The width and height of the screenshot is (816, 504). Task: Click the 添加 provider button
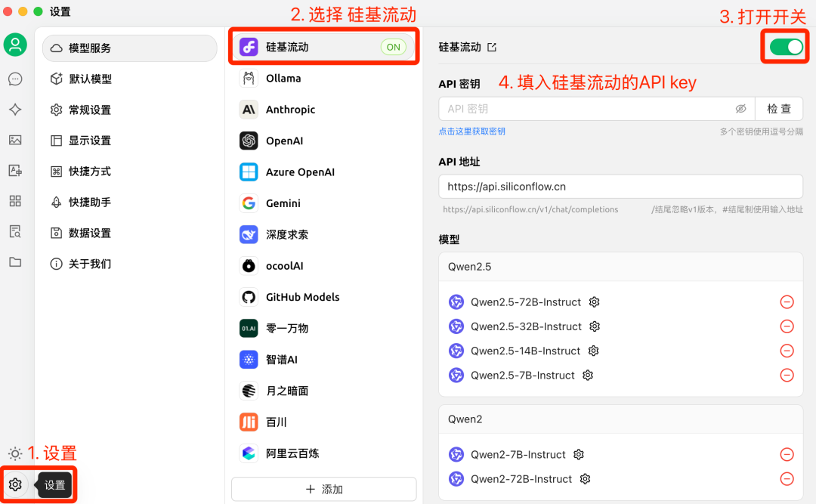tap(323, 489)
